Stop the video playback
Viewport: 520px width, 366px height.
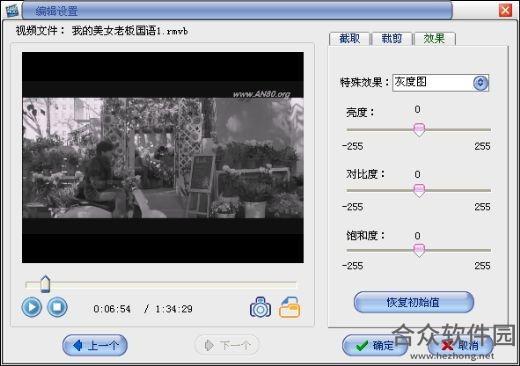coord(57,307)
